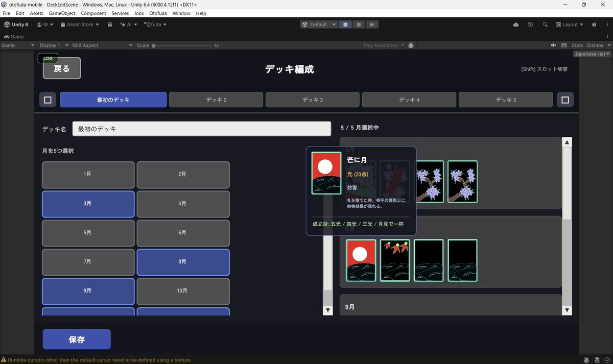Click down arrow of month list scrollbar
613x364 pixels.
pyautogui.click(x=328, y=310)
